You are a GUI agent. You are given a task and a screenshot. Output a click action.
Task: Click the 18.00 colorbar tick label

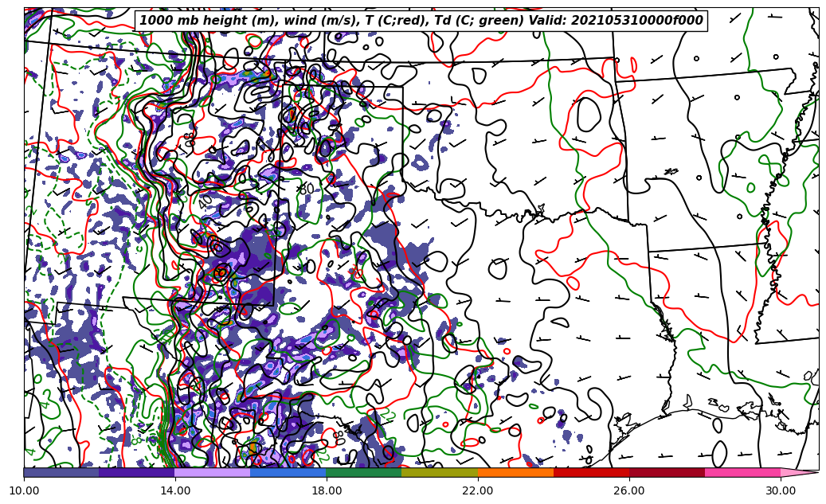coord(327,491)
